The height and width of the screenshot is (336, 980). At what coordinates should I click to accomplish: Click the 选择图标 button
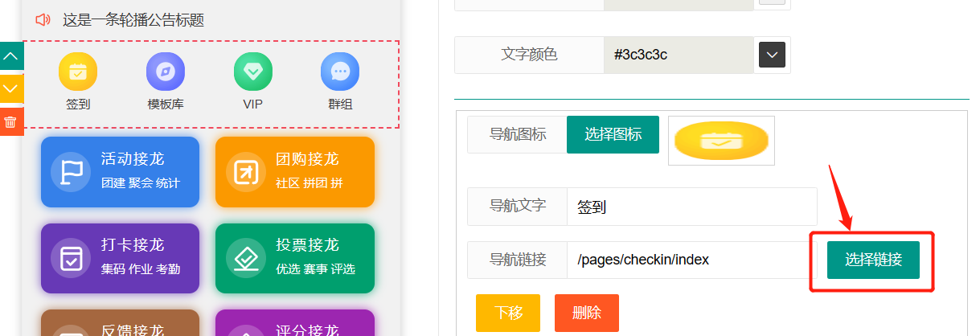[x=613, y=134]
